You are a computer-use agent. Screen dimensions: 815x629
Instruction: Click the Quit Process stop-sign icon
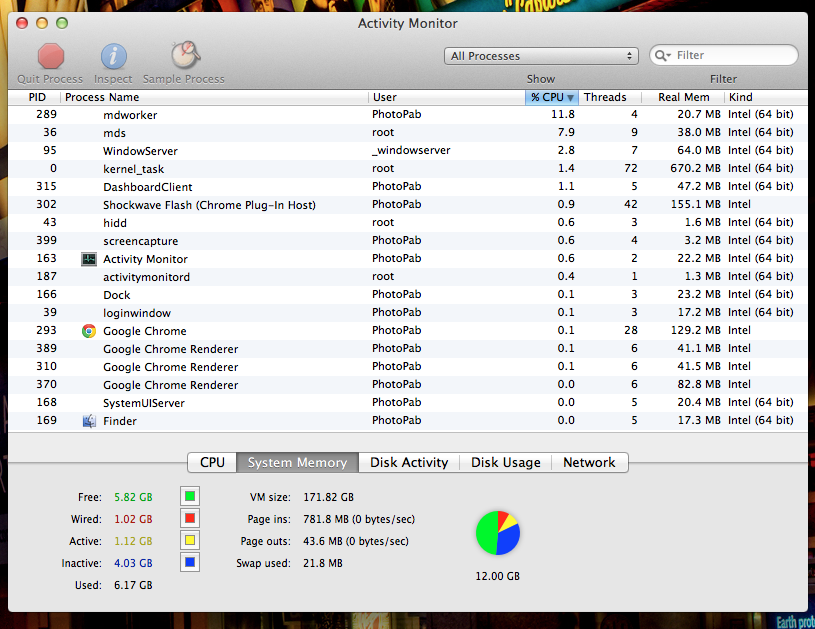(50, 56)
